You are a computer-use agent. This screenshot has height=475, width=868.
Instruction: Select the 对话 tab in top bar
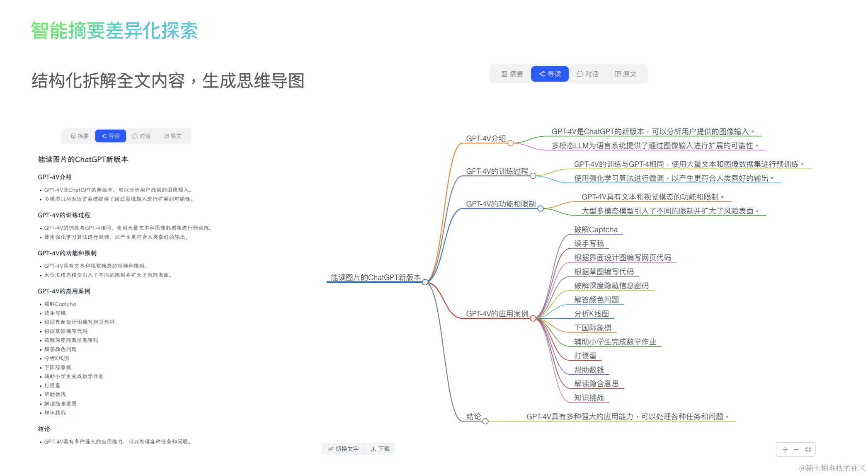tap(587, 74)
